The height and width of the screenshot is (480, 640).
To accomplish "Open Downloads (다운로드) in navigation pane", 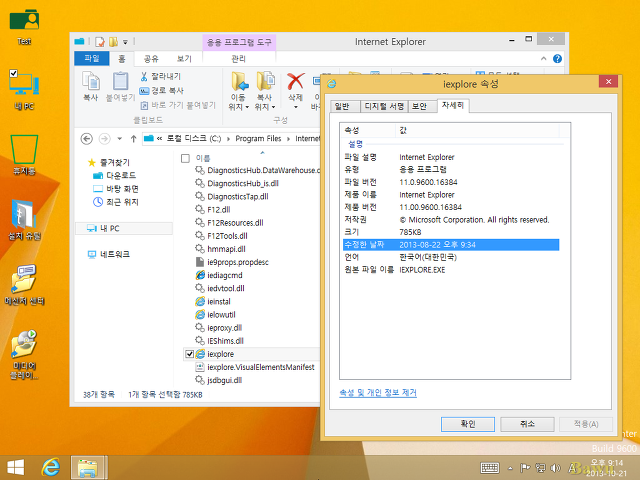I will coord(115,176).
